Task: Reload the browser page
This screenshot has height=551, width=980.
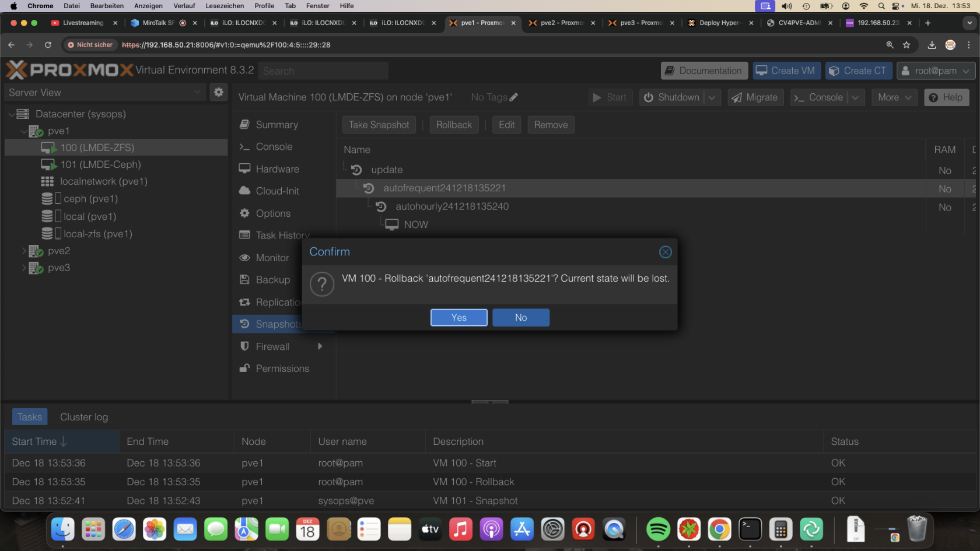Action: click(x=48, y=45)
